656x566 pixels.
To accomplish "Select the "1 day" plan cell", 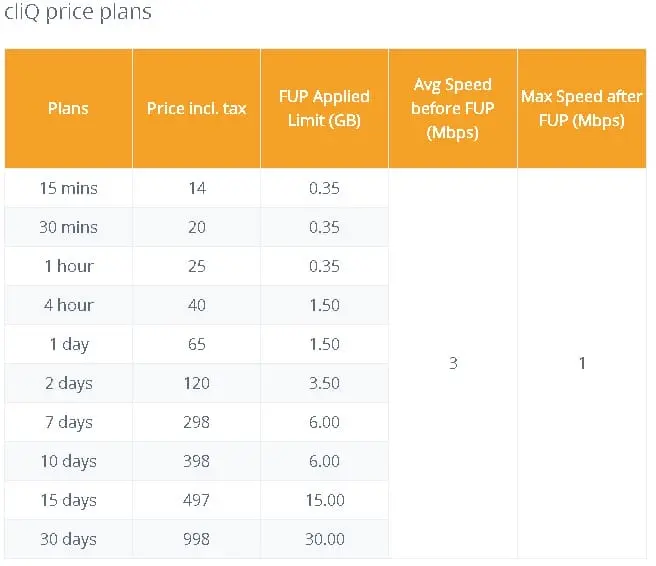I will click(68, 344).
